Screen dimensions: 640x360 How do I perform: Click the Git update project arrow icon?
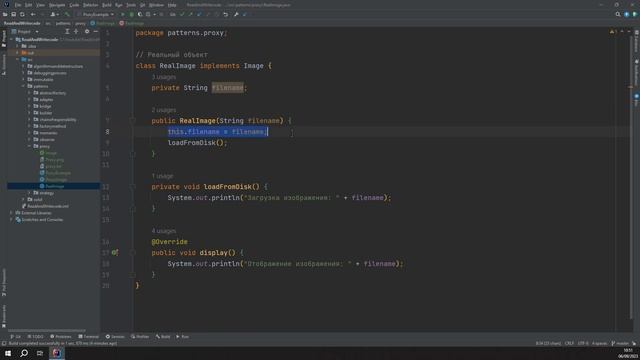coord(199,14)
